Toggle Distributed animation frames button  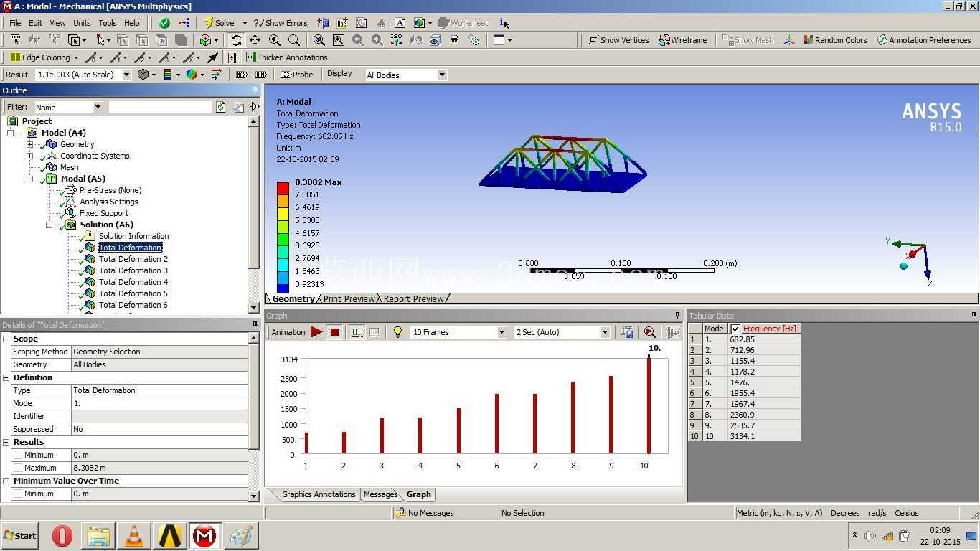357,332
